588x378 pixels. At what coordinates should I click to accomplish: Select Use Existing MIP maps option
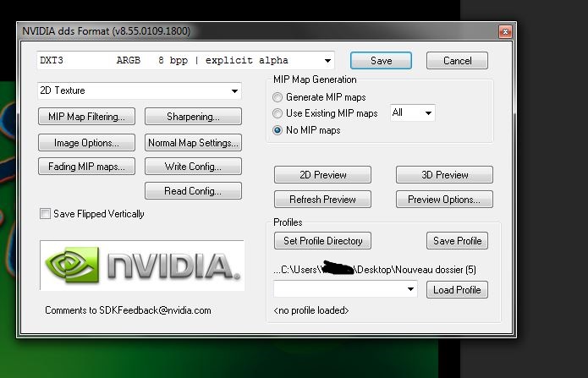pyautogui.click(x=278, y=113)
